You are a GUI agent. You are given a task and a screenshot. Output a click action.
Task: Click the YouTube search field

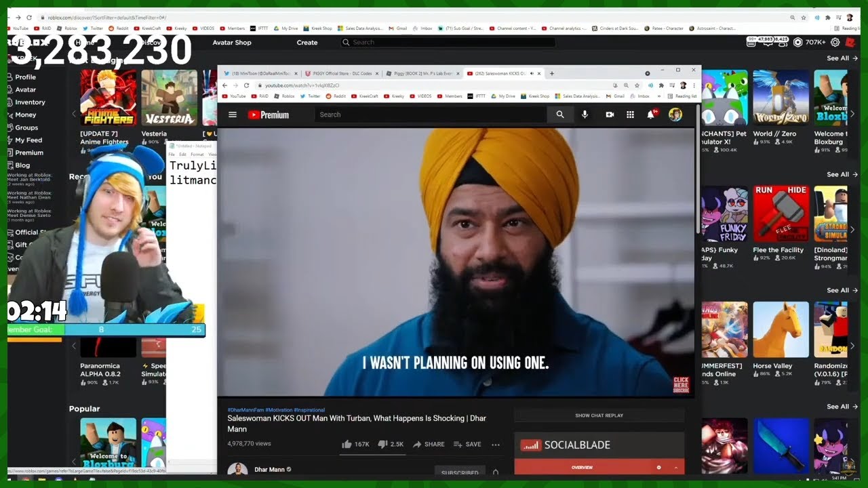tap(431, 115)
